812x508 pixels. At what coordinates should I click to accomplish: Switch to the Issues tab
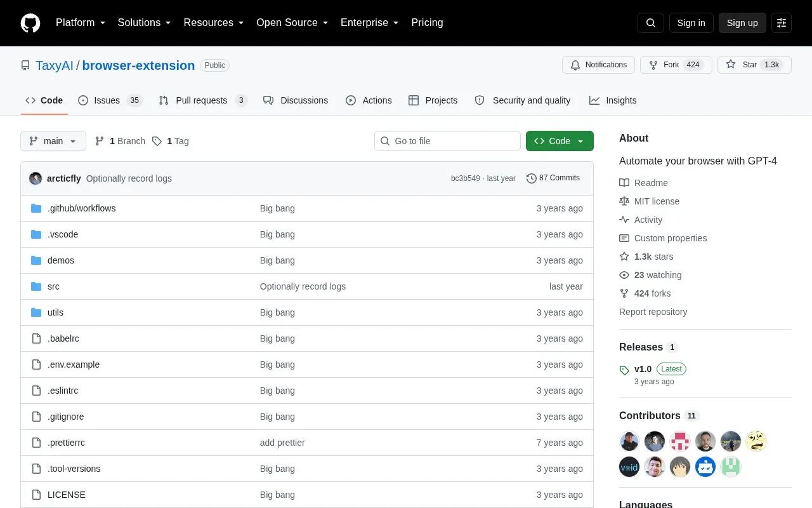(110, 100)
